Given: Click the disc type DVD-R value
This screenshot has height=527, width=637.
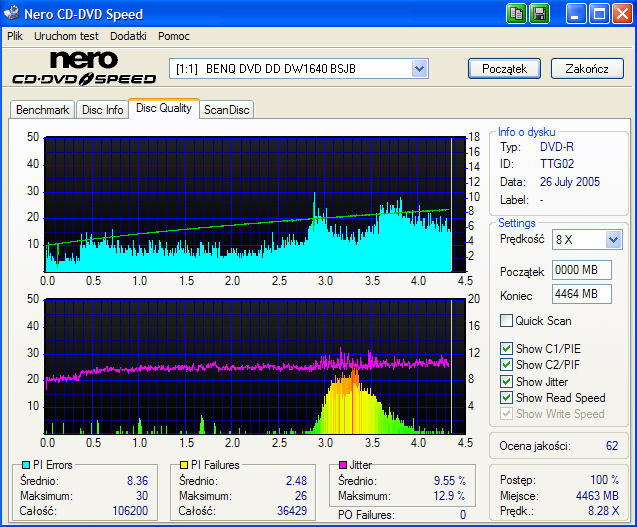Looking at the screenshot, I should (557, 147).
